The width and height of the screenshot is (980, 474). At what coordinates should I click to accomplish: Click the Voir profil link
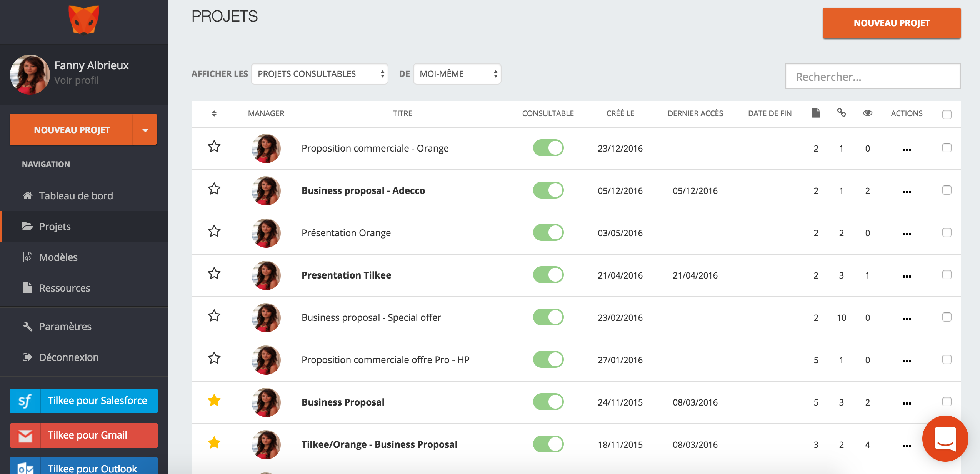(x=77, y=80)
